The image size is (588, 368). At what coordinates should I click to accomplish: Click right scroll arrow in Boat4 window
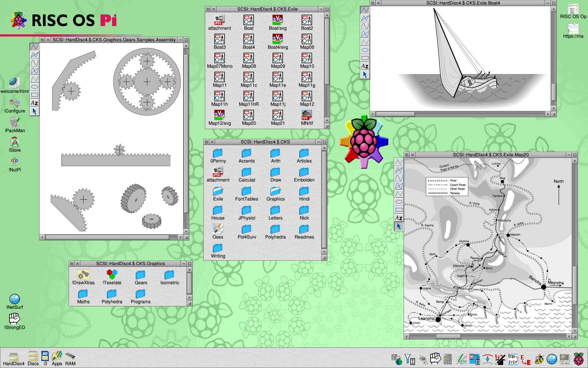(x=548, y=114)
